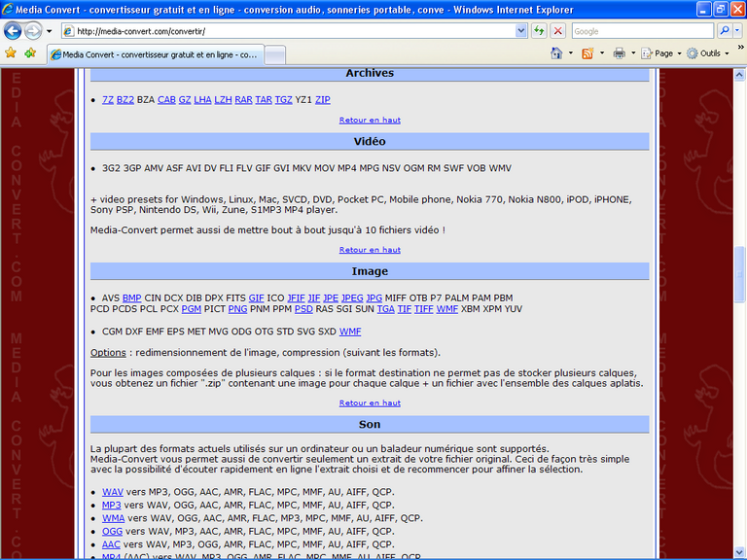Click the YZ1 archive text
Viewport: 747px width, 560px height.
[x=303, y=100]
